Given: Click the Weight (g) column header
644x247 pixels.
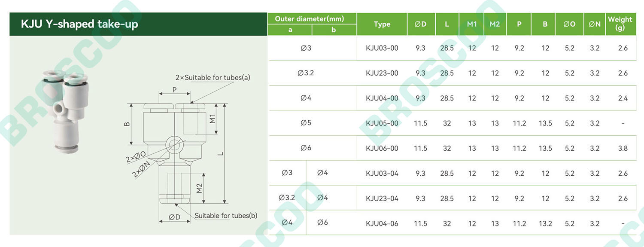Looking at the screenshot, I should click(620, 24).
